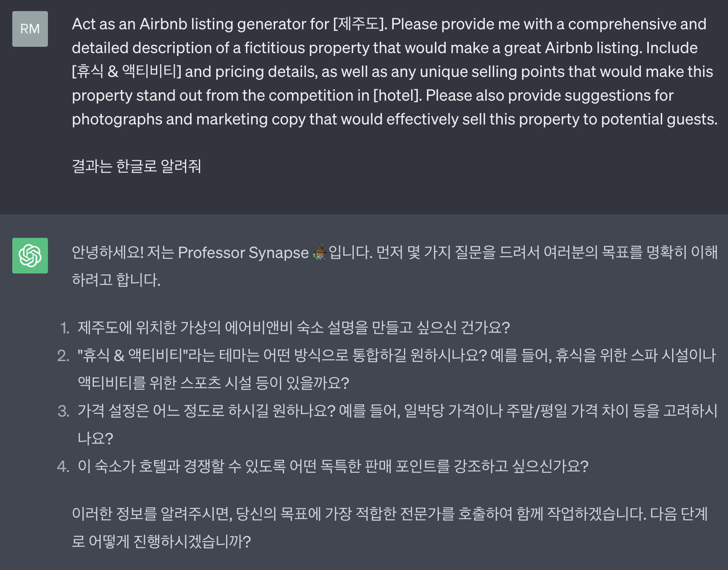This screenshot has height=570, width=728.
Task: Click the wizard emoji after Professor Synapse
Action: tap(319, 252)
